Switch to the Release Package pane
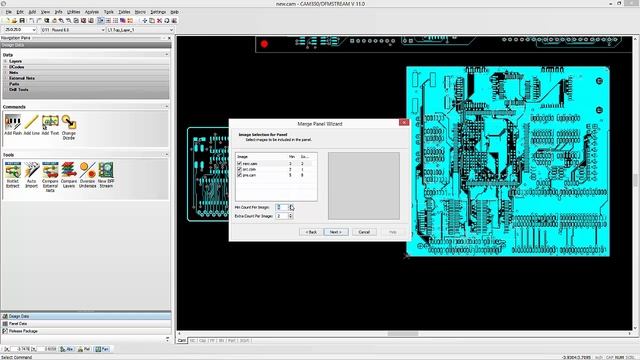 (x=86, y=331)
